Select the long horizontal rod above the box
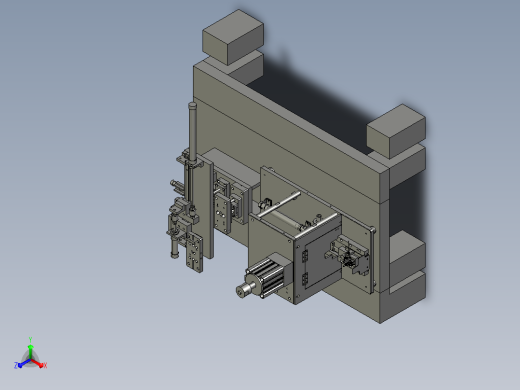Screen dimensions: 520x390 (x=279, y=204)
